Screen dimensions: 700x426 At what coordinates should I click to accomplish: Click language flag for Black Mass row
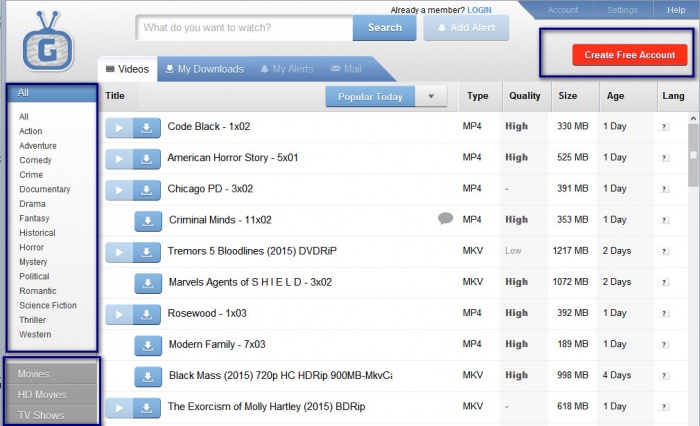tap(664, 376)
